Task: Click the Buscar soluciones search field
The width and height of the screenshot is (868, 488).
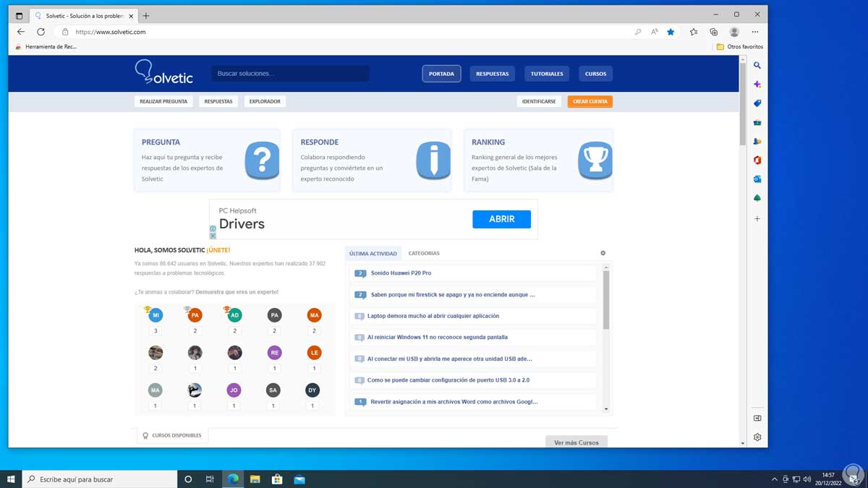Action: click(x=290, y=74)
